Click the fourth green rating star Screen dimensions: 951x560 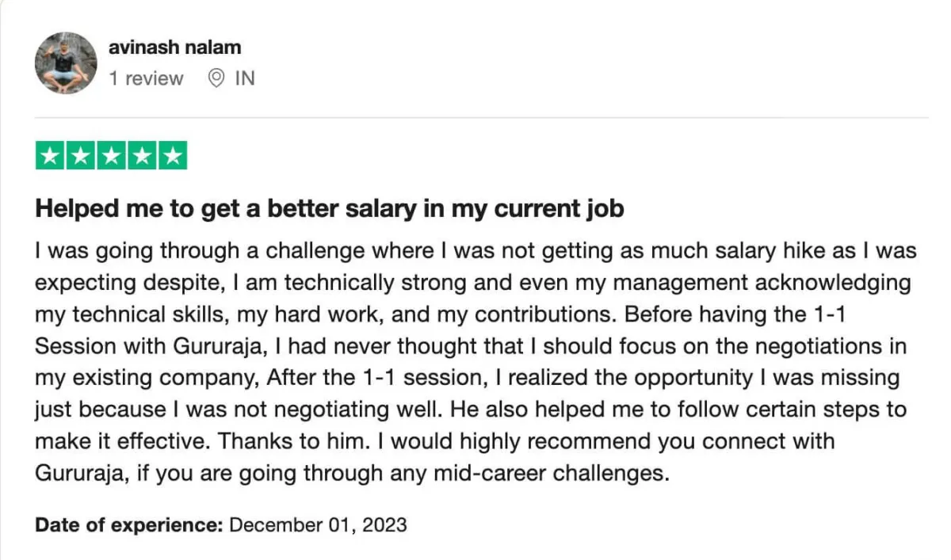coord(142,155)
